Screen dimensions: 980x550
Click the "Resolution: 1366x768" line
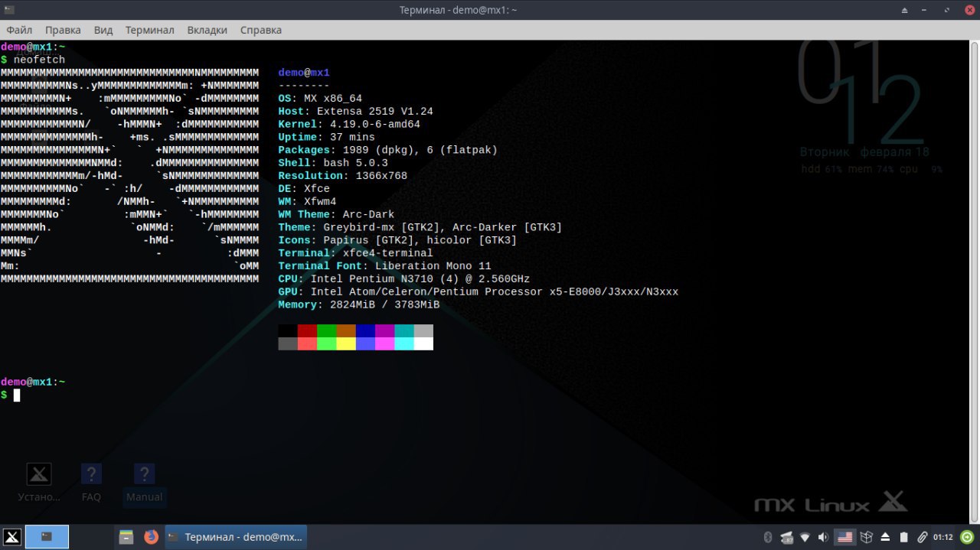click(x=343, y=176)
